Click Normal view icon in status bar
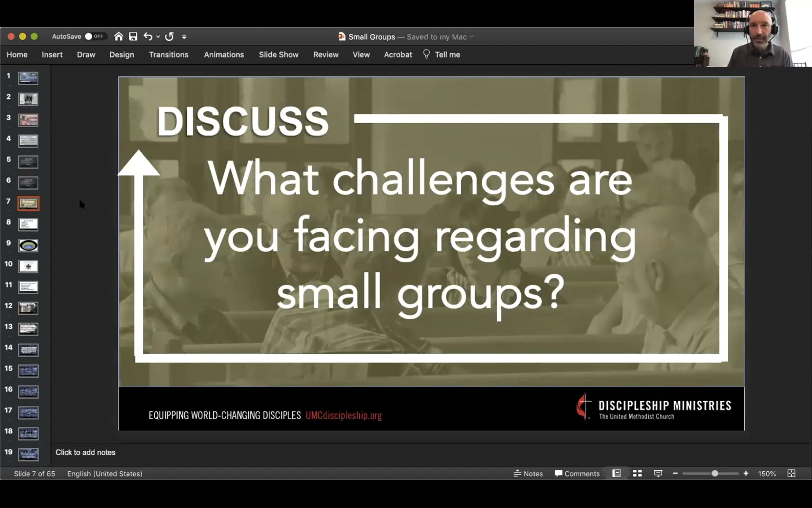 [x=616, y=473]
